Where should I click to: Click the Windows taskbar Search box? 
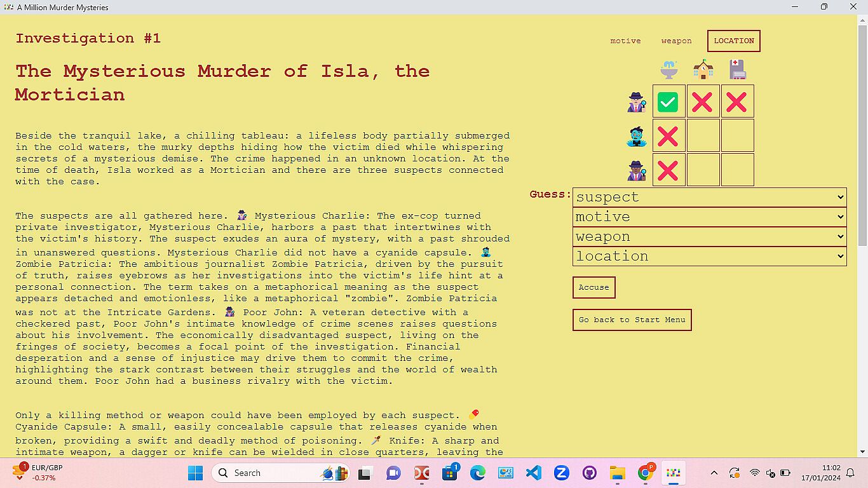click(x=280, y=473)
